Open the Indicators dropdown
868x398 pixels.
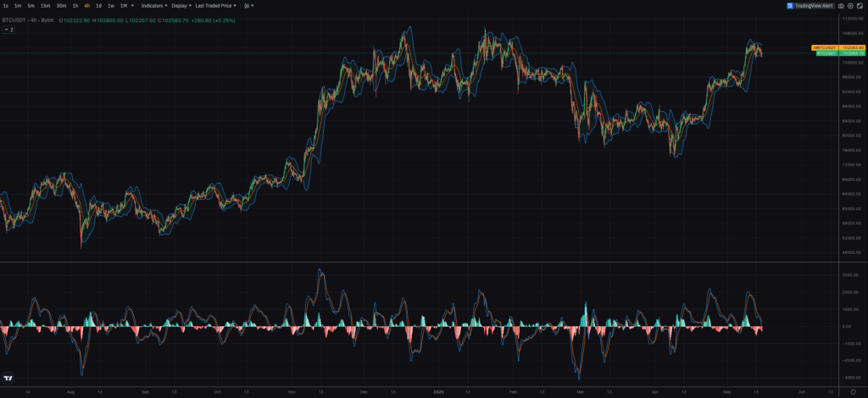(153, 5)
